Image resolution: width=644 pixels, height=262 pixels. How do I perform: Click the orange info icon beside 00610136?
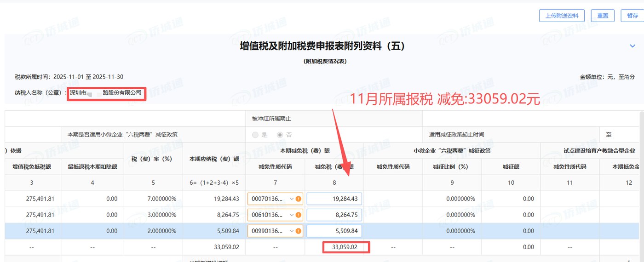coord(299,215)
